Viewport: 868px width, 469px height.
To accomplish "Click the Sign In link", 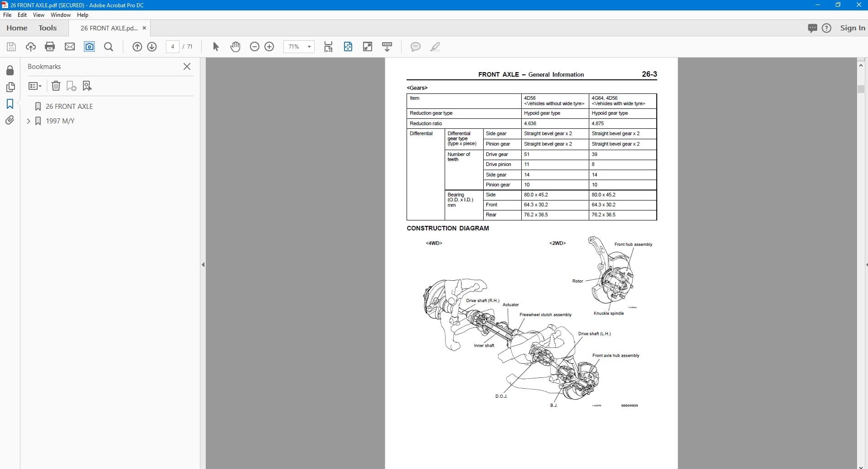I will pos(853,28).
